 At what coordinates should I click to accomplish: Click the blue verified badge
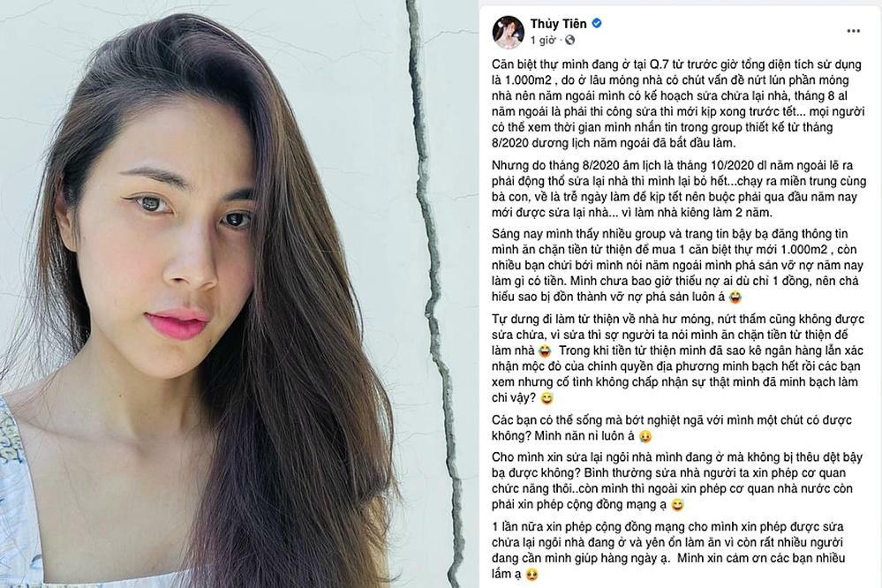click(597, 23)
